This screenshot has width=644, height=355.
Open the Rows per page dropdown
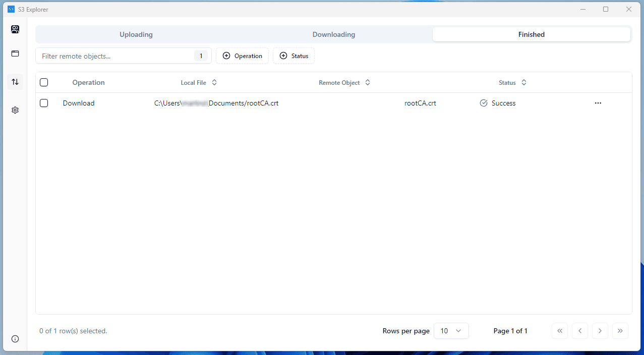coord(451,331)
